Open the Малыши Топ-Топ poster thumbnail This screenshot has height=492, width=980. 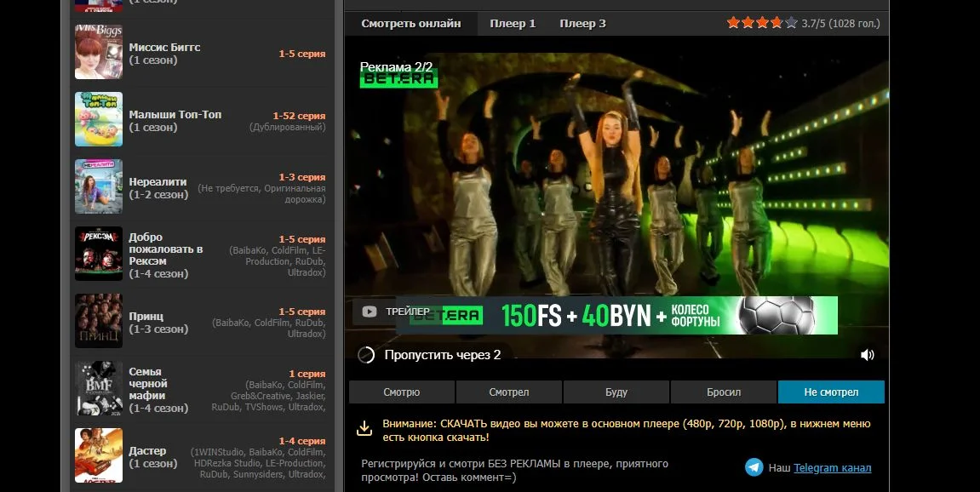(99, 119)
